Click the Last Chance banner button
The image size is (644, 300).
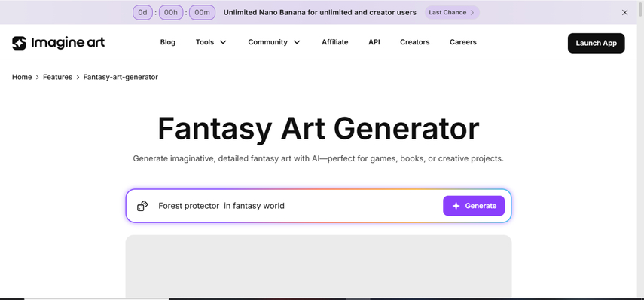[x=452, y=12]
